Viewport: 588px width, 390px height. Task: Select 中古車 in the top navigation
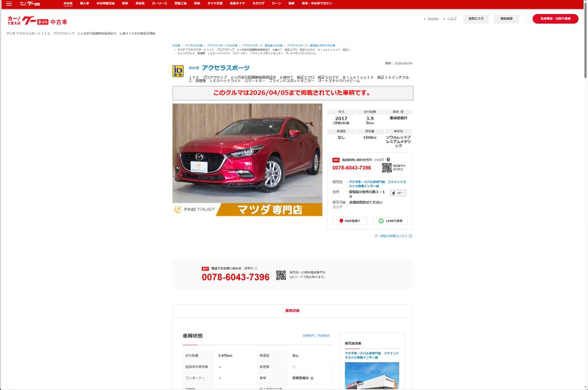(x=68, y=3)
